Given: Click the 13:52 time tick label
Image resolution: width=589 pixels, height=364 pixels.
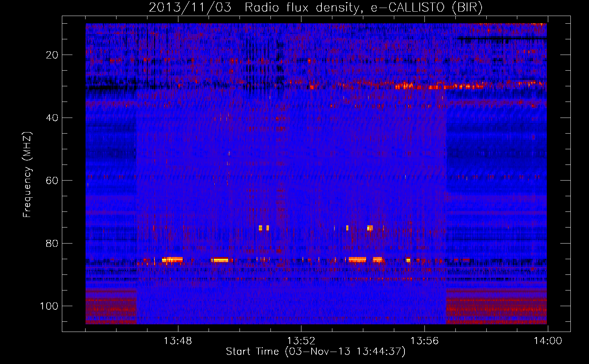Looking at the screenshot, I should click(301, 341).
